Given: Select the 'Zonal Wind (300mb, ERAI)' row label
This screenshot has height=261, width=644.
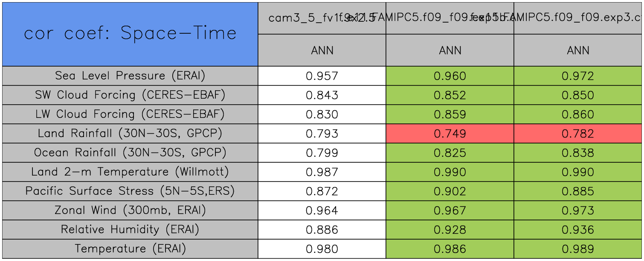Looking at the screenshot, I should pos(130,211).
